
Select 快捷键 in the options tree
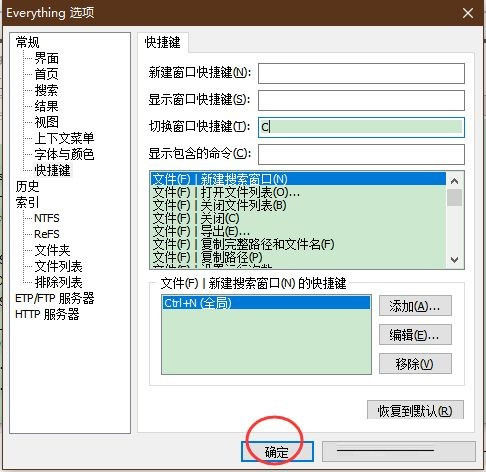(53, 170)
